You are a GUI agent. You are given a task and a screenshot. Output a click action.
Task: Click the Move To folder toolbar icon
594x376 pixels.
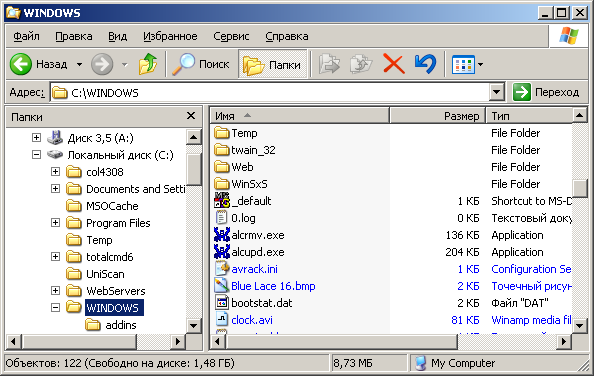coord(329,64)
